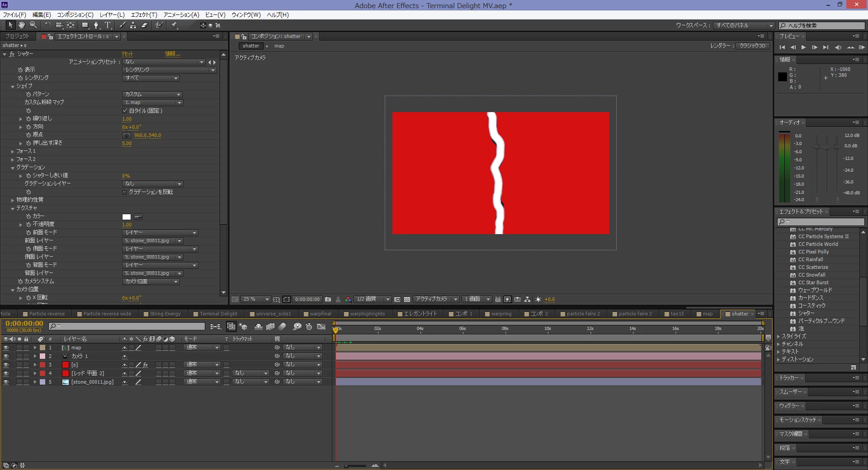
Task: Toggle the effect controls panel lock
Action: [x=51, y=37]
